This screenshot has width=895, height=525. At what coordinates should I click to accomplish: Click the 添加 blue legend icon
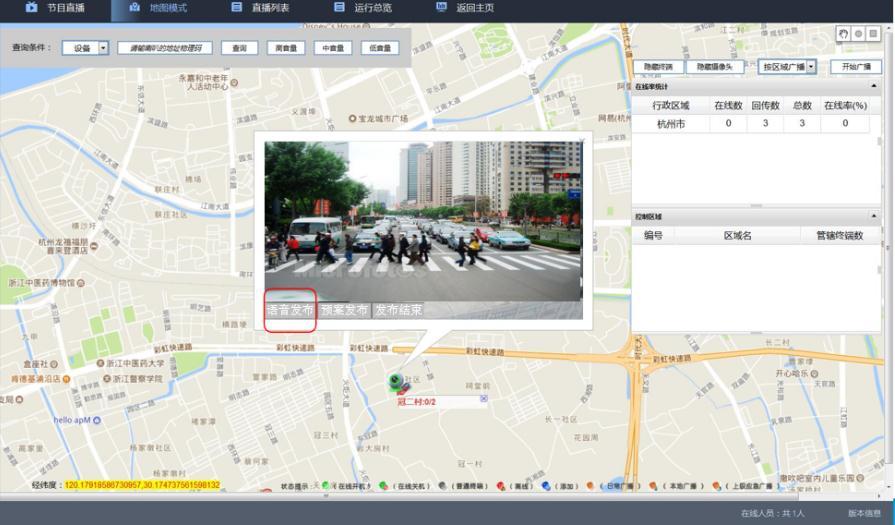(546, 486)
